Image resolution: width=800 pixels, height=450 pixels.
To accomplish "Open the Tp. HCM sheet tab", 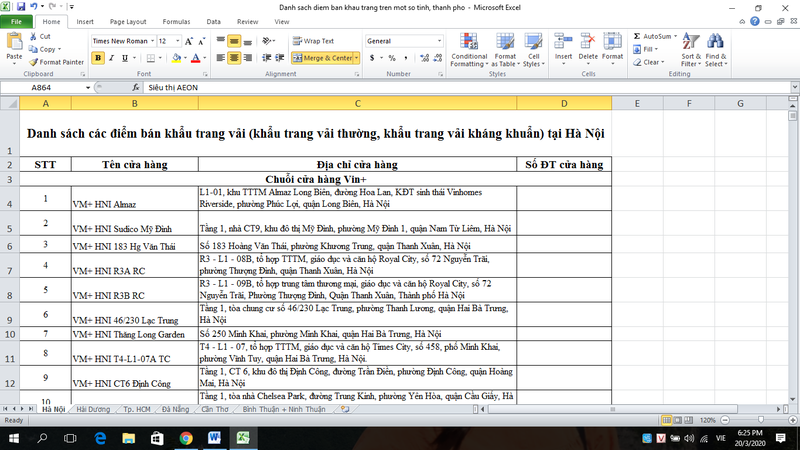I will point(136,409).
